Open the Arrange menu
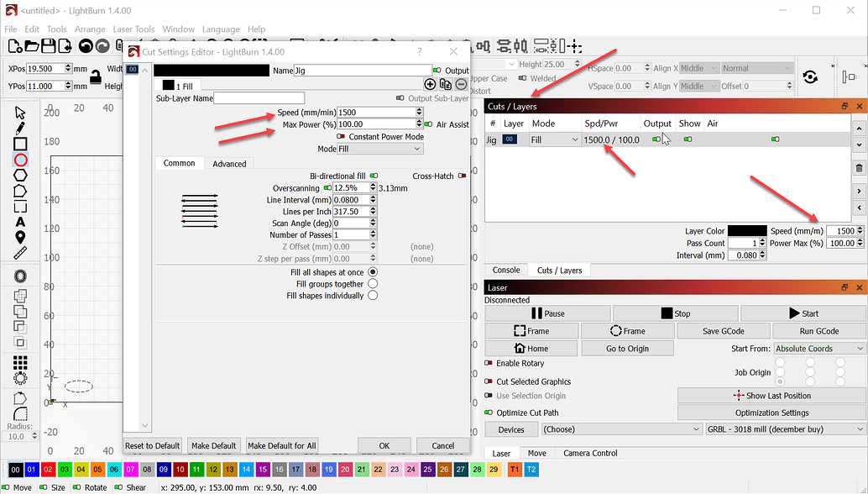This screenshot has height=494, width=868. 89,29
